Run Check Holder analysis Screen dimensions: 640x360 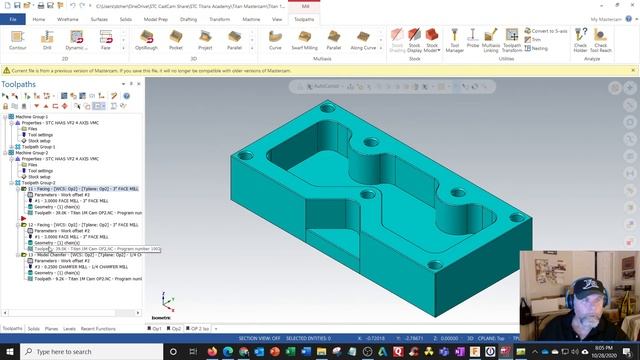(580, 40)
